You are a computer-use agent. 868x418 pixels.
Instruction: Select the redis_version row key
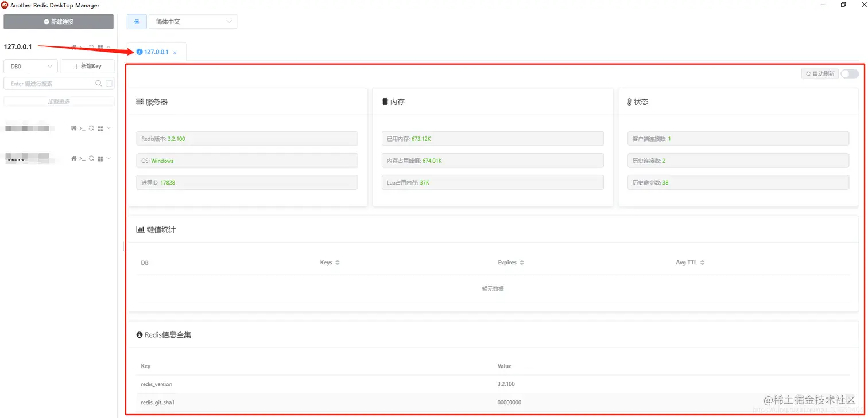click(x=157, y=384)
